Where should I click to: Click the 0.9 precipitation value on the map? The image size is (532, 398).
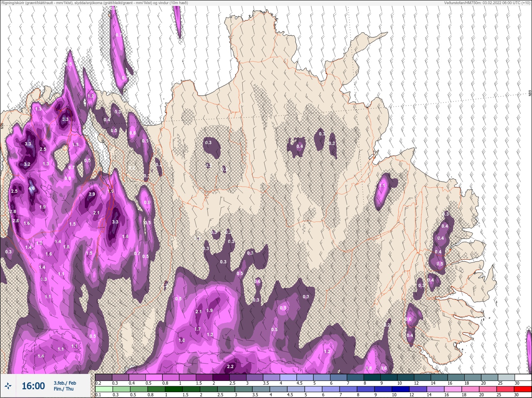[x=147, y=202]
